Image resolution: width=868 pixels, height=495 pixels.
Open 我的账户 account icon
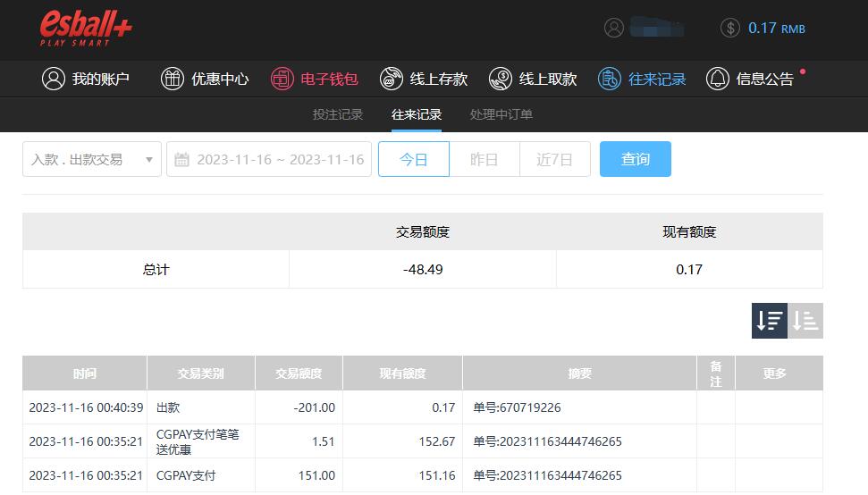click(x=54, y=79)
